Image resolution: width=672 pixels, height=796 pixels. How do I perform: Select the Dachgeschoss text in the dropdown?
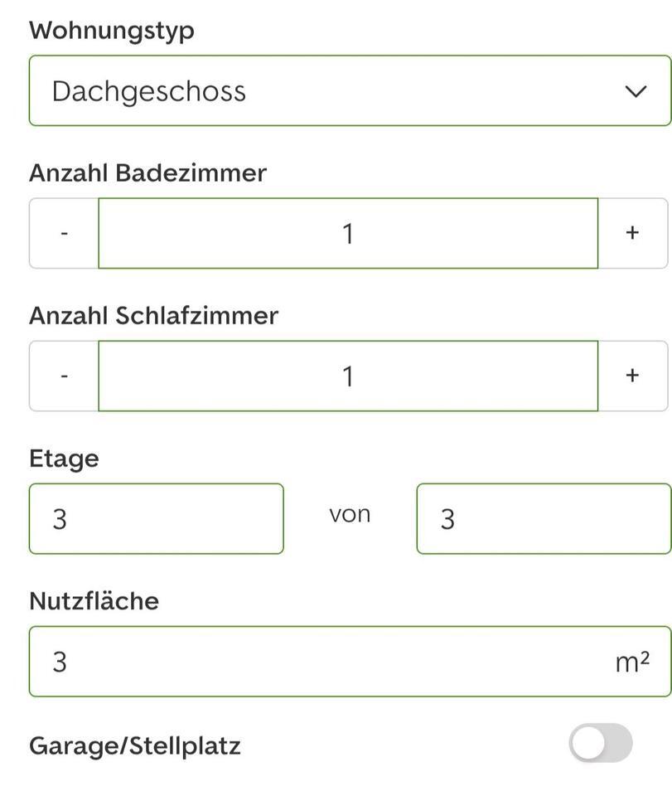click(149, 90)
